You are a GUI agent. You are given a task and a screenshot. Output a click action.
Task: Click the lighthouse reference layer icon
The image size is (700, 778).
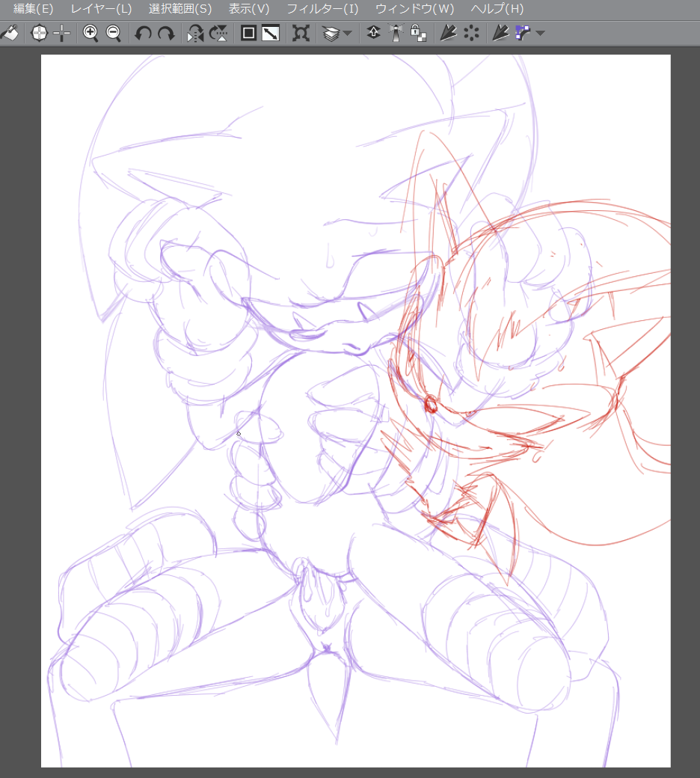[x=396, y=33]
